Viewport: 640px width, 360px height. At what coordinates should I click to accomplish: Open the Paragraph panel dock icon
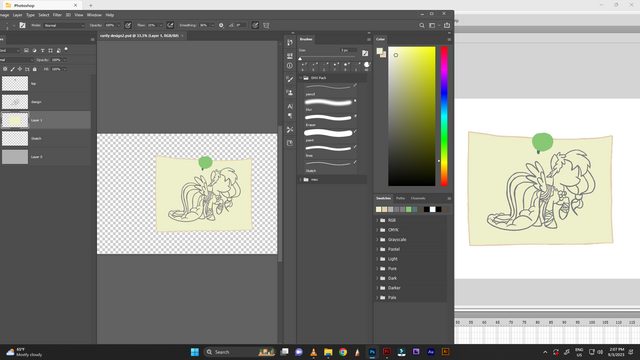point(290,116)
